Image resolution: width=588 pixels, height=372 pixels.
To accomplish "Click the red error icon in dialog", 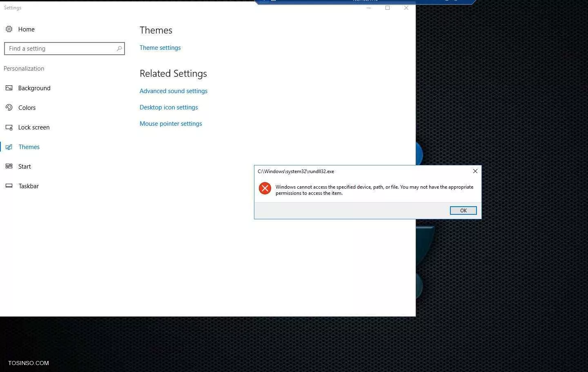I will tap(265, 188).
